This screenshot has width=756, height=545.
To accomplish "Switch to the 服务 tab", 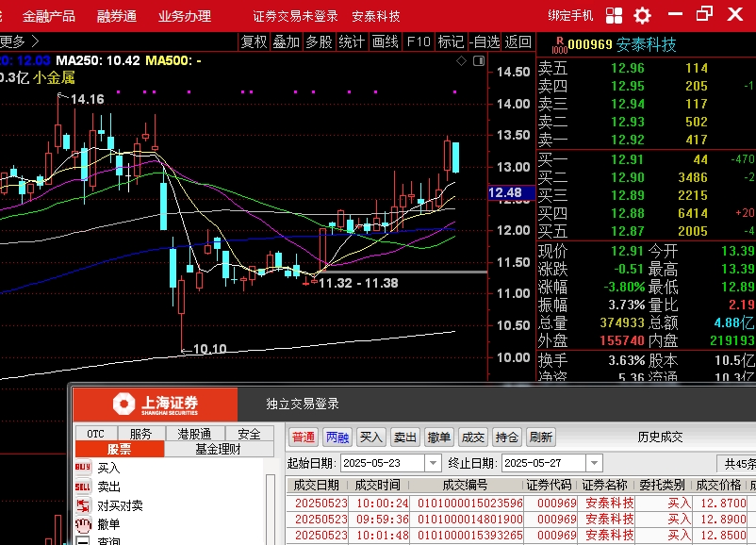I will (x=140, y=434).
